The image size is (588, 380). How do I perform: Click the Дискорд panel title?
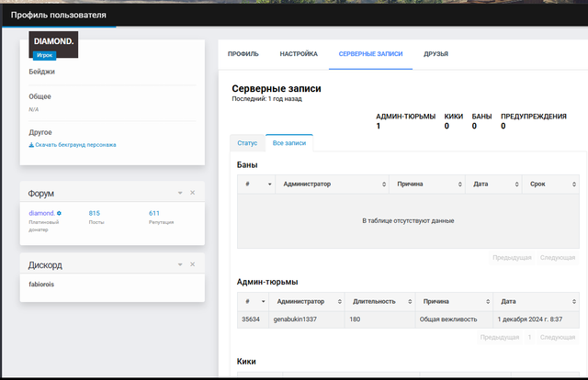tap(45, 265)
